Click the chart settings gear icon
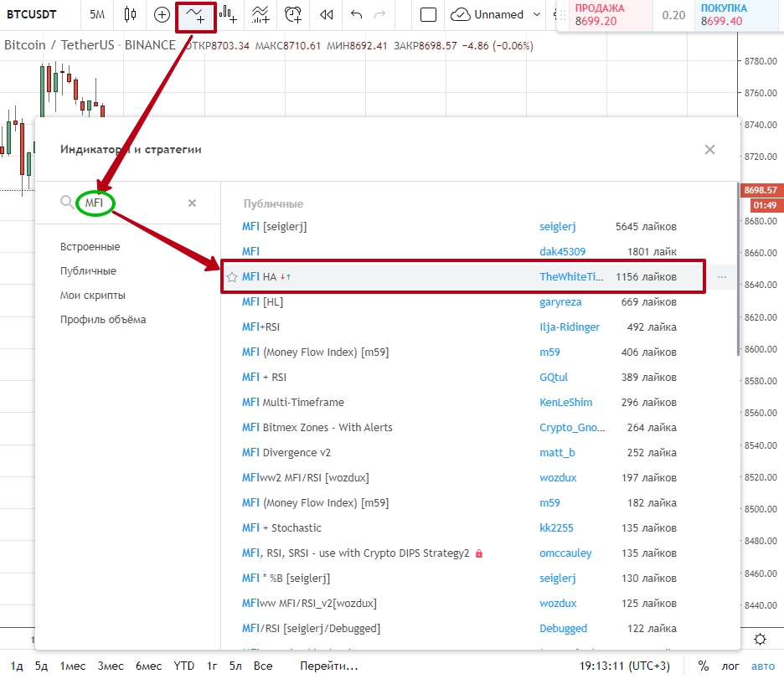Screen dimensions: 784x679 tap(760, 639)
